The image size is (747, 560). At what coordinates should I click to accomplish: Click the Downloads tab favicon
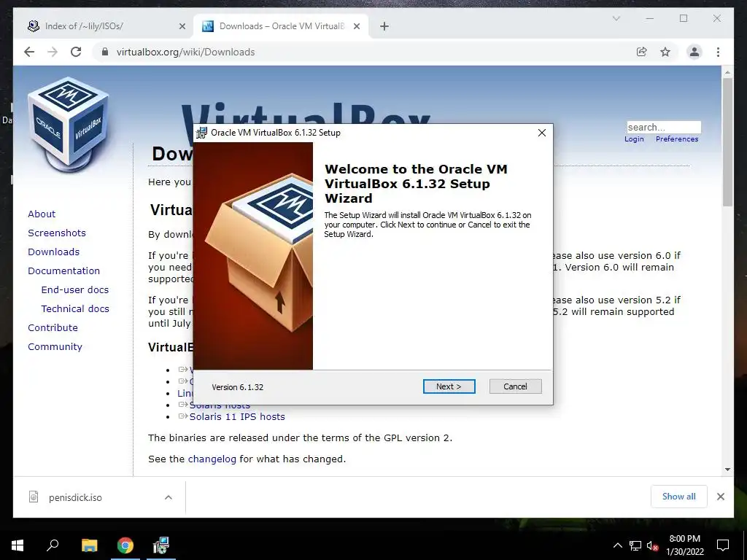coord(208,26)
